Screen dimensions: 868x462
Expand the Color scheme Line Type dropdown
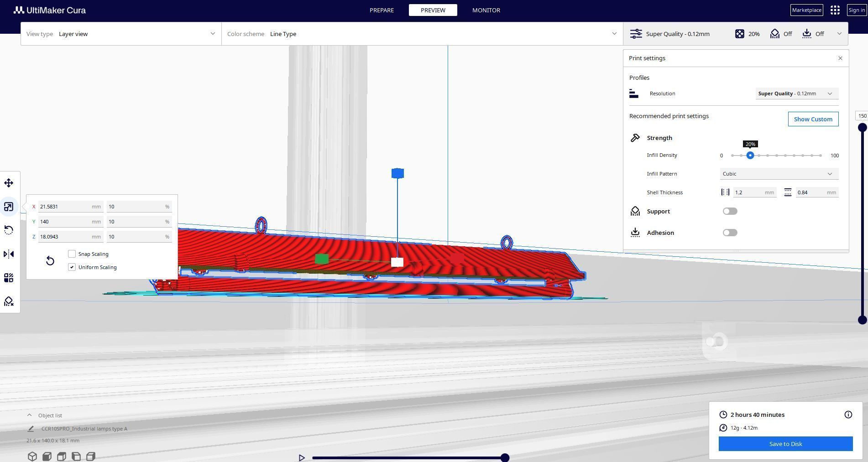click(422, 34)
